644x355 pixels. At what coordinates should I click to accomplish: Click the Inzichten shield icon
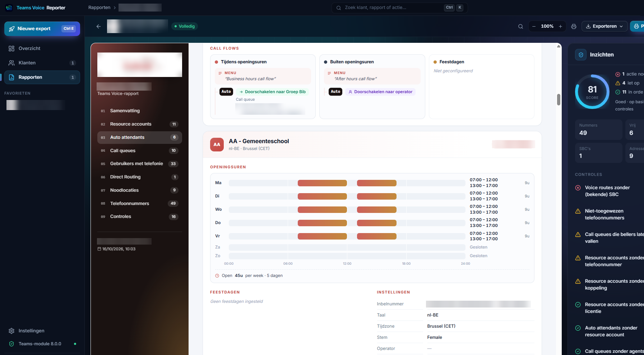coord(581,55)
